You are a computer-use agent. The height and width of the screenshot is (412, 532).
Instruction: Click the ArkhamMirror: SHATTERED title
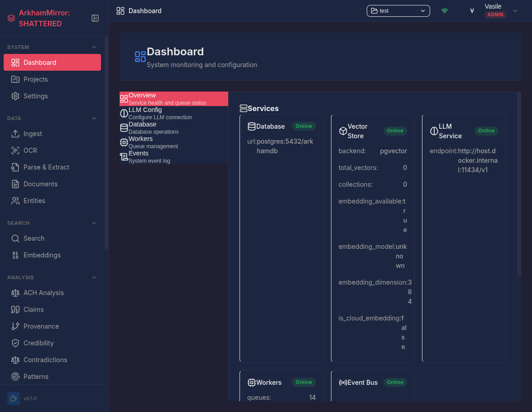[44, 18]
